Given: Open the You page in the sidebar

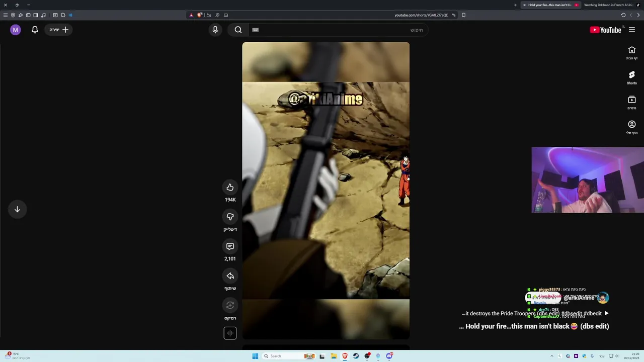Looking at the screenshot, I should point(632,127).
